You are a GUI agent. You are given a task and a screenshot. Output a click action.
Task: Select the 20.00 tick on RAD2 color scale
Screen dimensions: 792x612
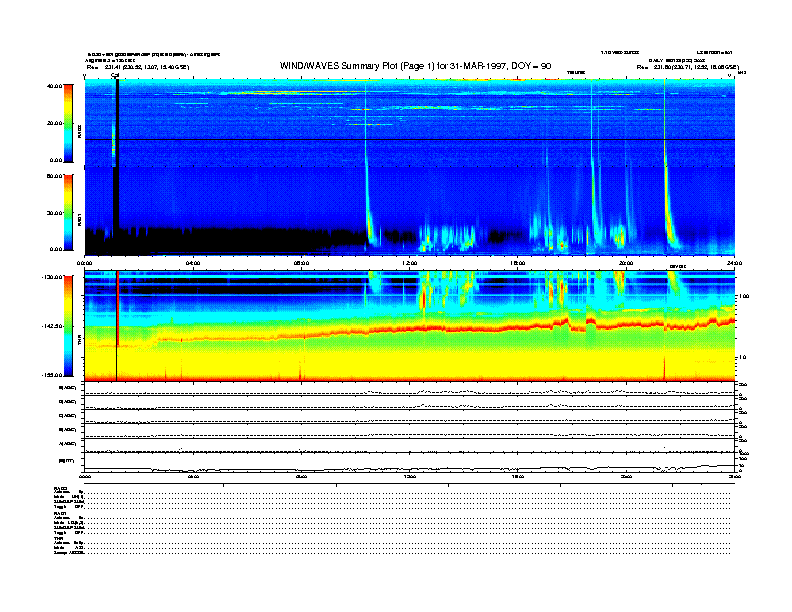coord(54,123)
